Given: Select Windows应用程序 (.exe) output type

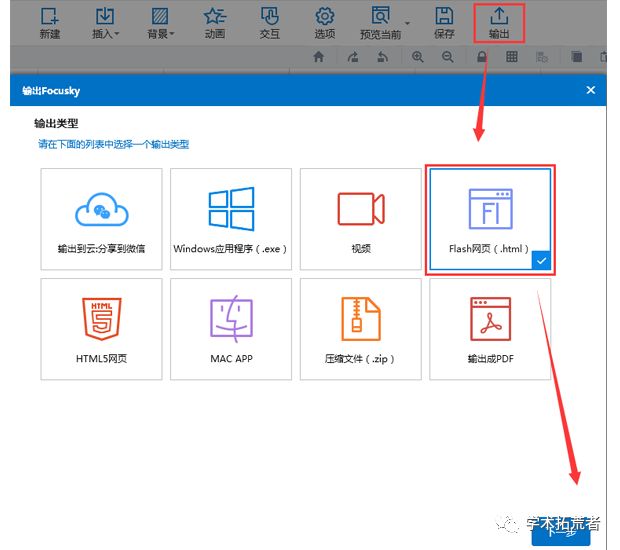Looking at the screenshot, I should 231,219.
